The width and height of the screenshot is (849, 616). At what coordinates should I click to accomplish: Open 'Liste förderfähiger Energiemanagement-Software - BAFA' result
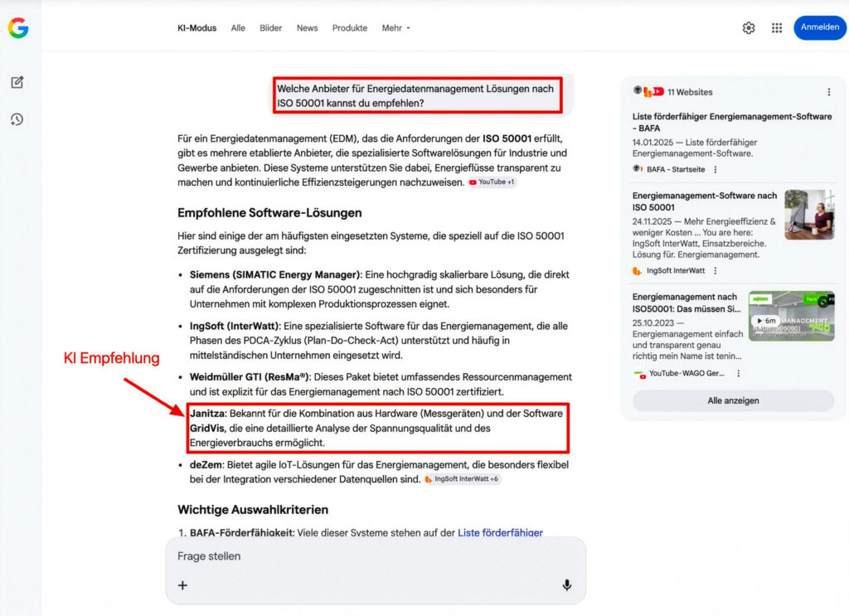[x=732, y=123]
